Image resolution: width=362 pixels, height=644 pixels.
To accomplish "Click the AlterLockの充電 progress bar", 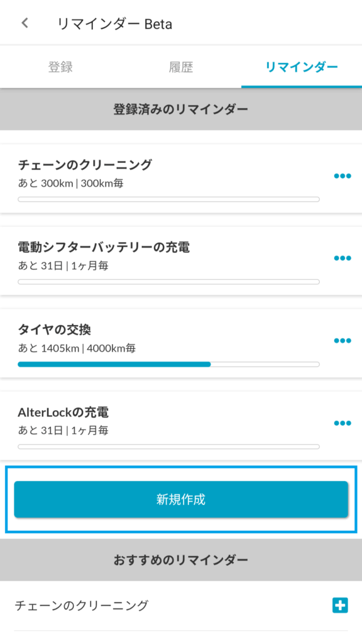I will coord(168,447).
